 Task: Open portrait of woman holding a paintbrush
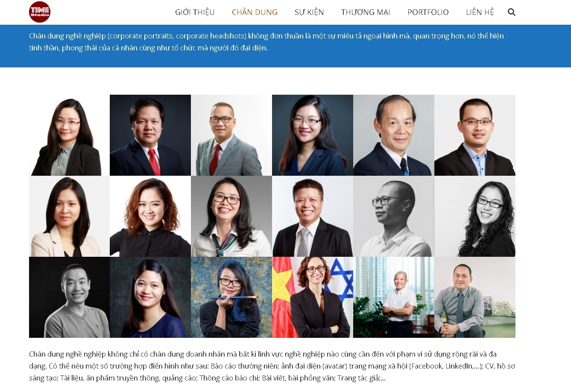coord(231,297)
